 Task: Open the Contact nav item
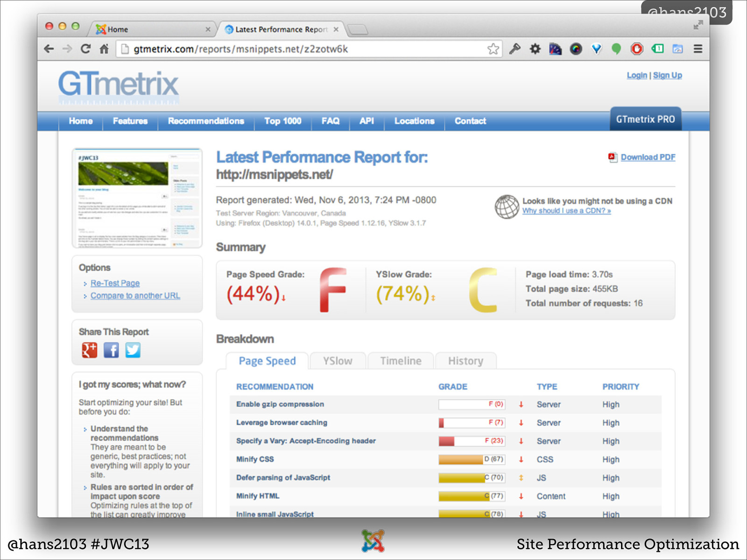click(470, 121)
